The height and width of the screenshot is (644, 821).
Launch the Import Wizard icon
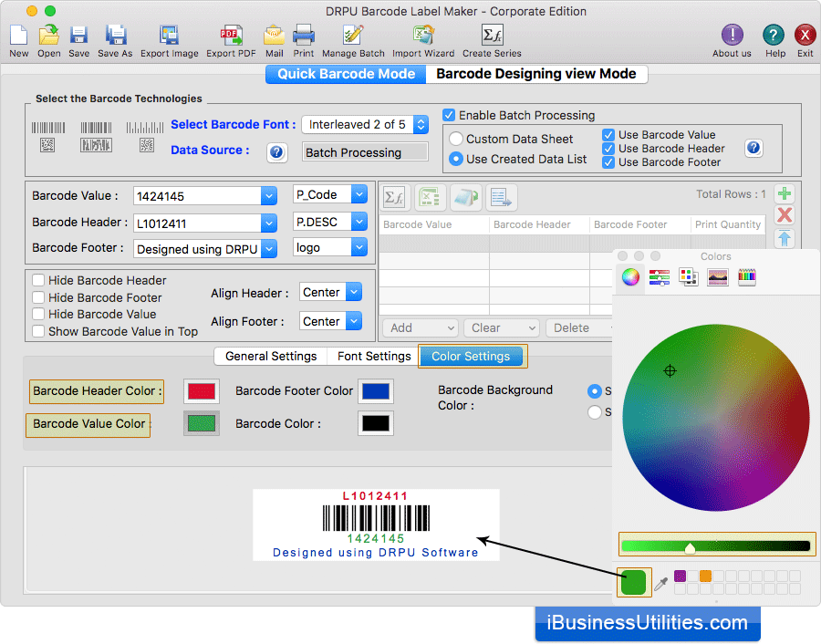click(423, 36)
